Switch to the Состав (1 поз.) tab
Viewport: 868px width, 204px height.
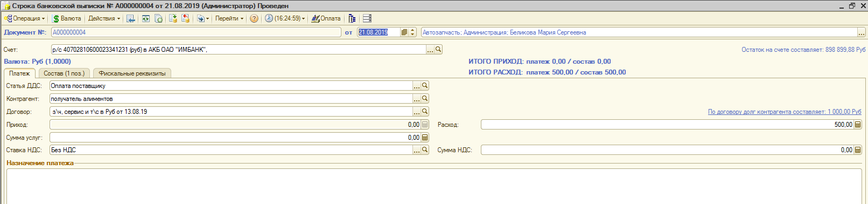[64, 73]
